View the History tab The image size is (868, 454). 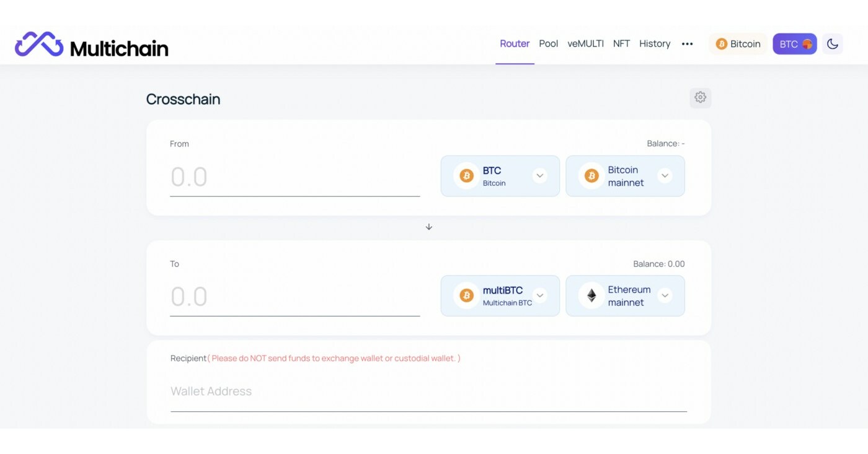coord(655,44)
